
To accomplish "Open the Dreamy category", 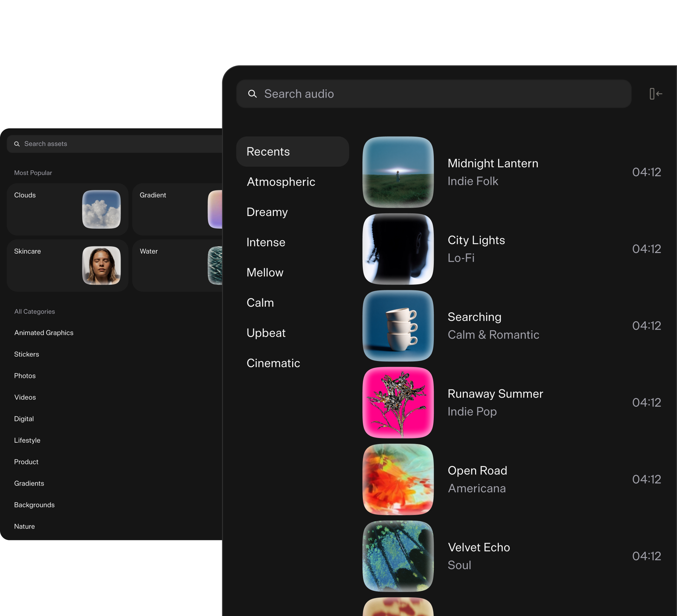I will [267, 212].
